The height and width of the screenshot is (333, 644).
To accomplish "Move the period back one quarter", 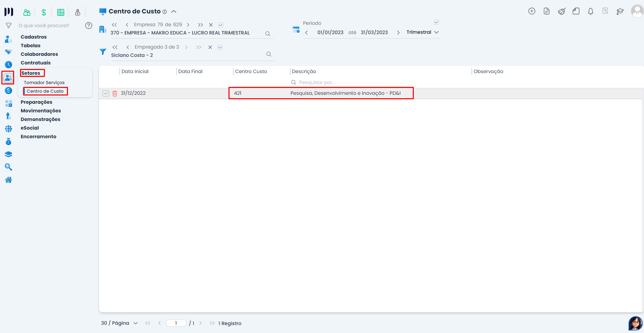I will (x=306, y=32).
